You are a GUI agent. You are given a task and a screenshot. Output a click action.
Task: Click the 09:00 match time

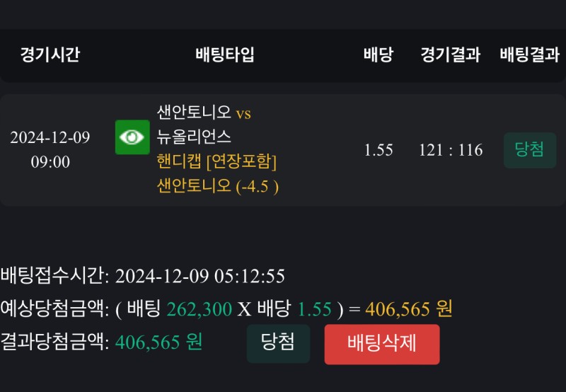(50, 162)
